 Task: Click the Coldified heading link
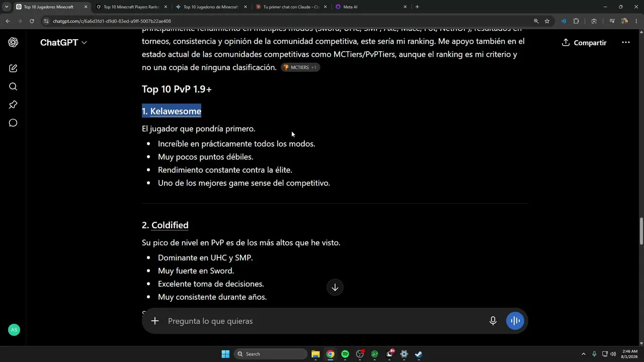click(170, 225)
